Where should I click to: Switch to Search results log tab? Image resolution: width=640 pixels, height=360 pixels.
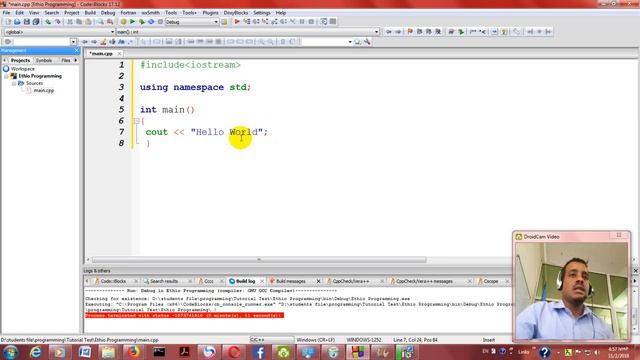(x=164, y=281)
